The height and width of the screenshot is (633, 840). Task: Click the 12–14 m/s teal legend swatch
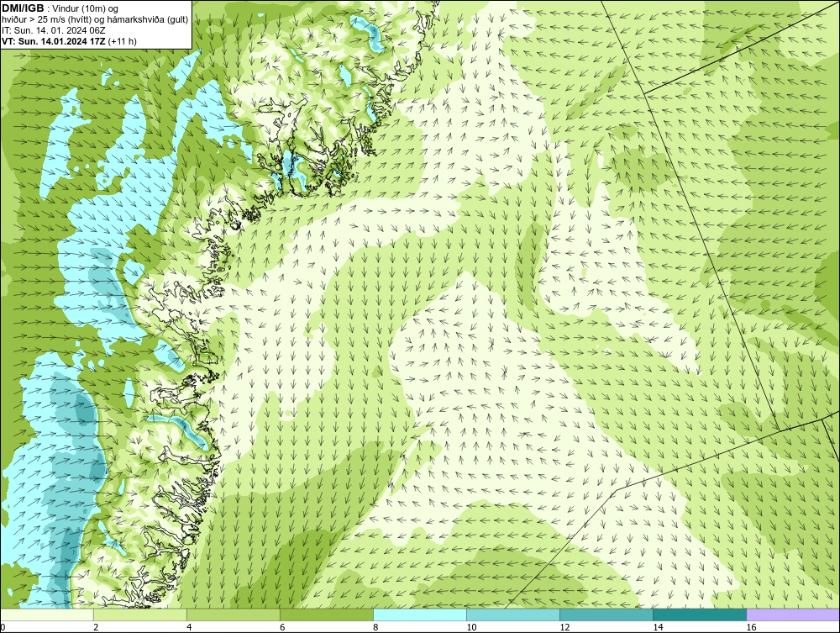606,615
